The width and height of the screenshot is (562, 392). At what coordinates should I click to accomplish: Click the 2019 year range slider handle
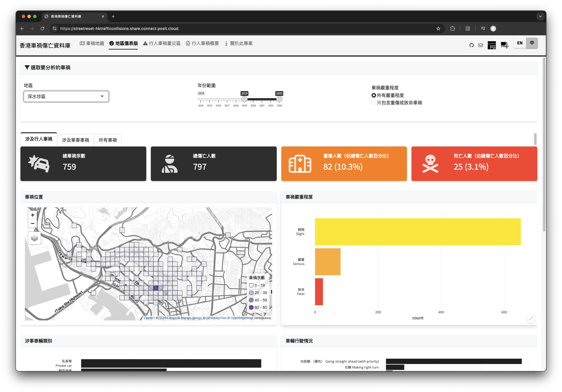[244, 99]
